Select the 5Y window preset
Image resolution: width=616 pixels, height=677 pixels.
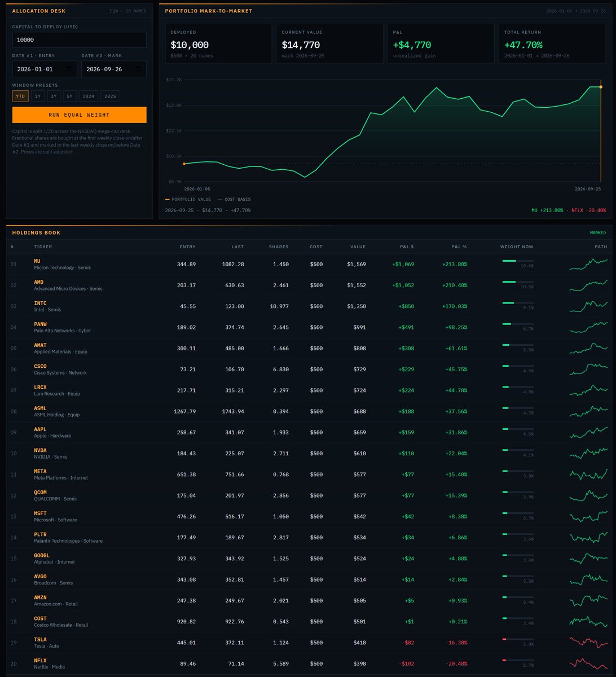click(69, 96)
